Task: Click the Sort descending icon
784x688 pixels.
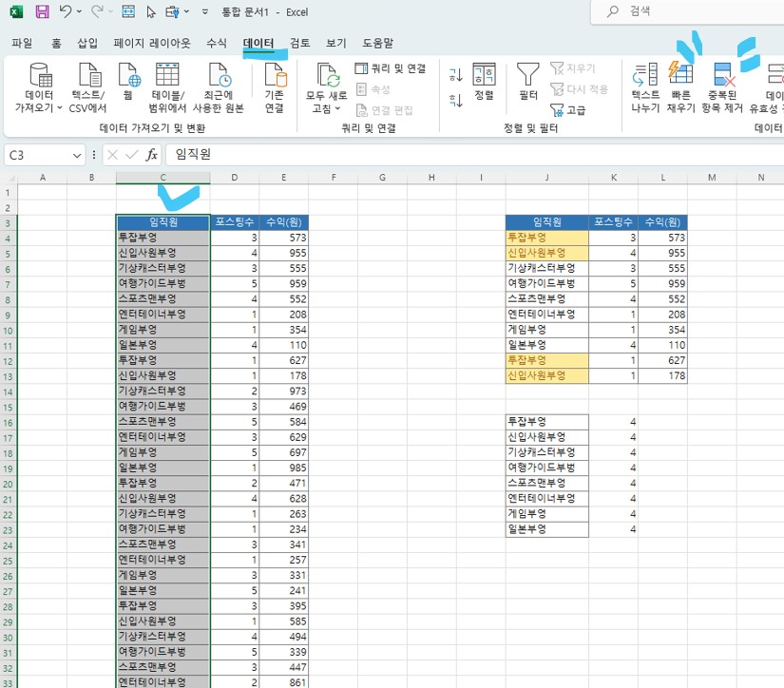Action: pyautogui.click(x=455, y=101)
